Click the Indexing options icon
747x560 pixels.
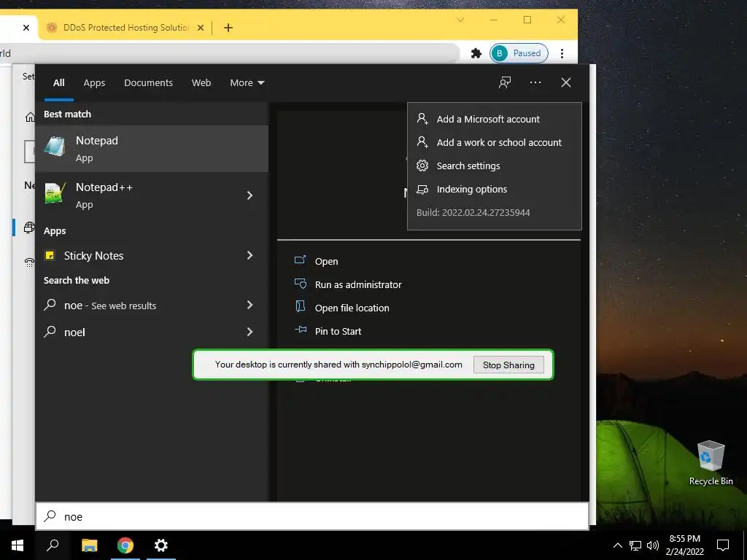422,189
